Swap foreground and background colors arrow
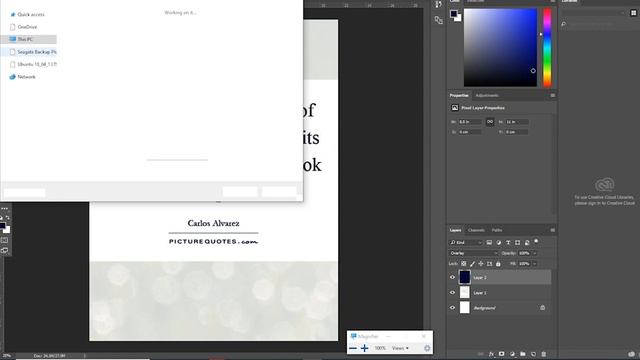The image size is (640, 360). 7,218
